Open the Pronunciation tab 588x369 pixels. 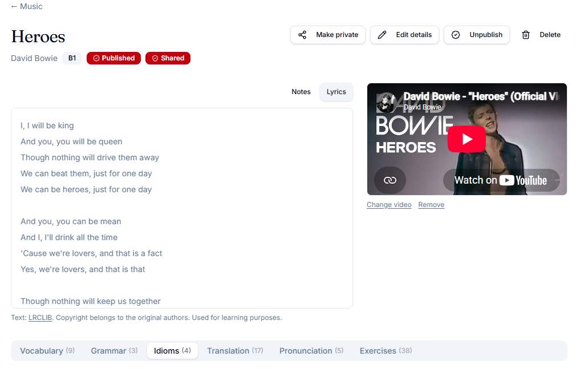tap(311, 351)
